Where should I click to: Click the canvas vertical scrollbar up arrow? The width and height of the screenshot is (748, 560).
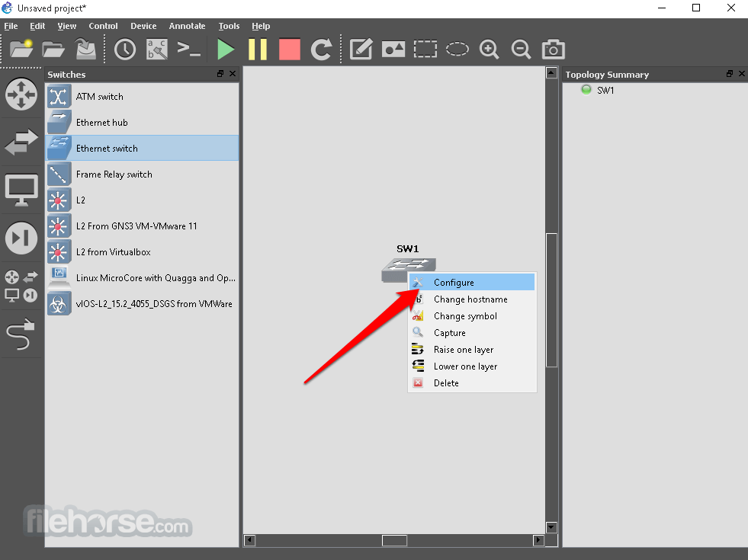(x=551, y=73)
